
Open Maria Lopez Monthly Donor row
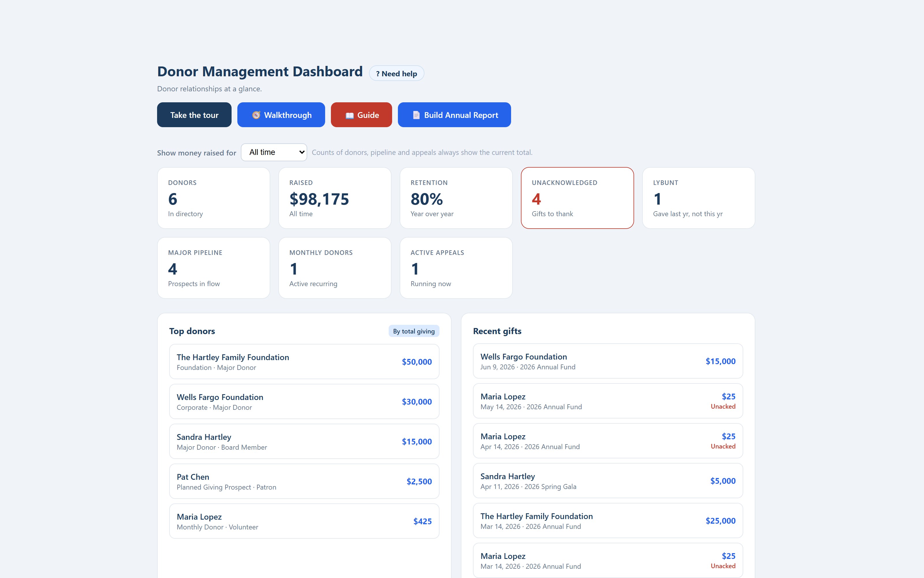point(304,521)
